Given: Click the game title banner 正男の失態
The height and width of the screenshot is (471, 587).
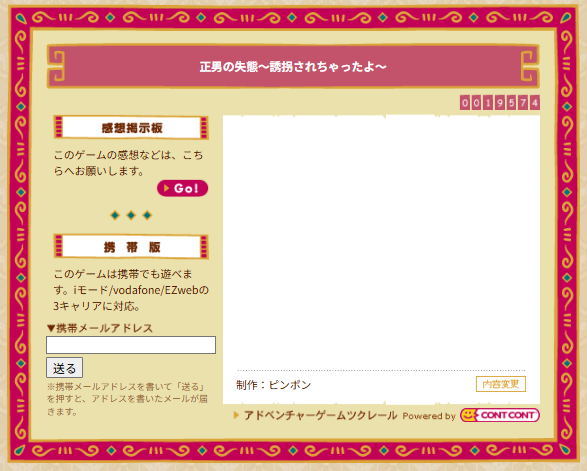Looking at the screenshot, I should tap(293, 67).
